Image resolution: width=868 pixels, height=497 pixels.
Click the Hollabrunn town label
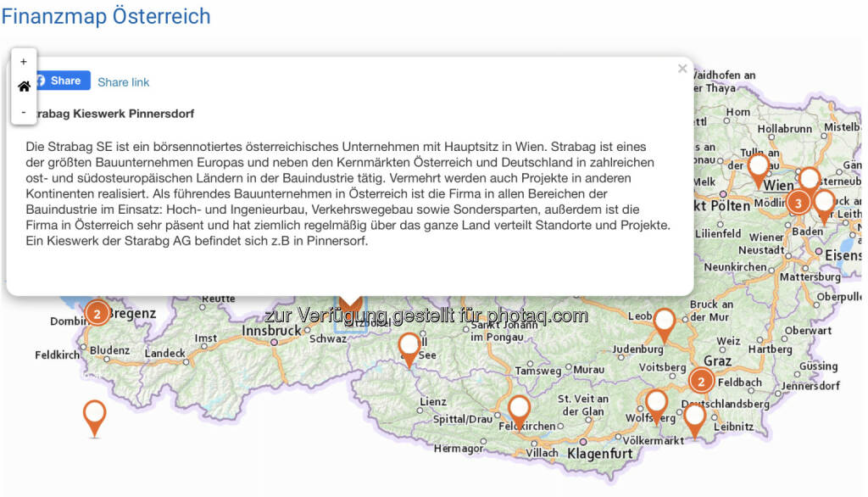point(784,129)
